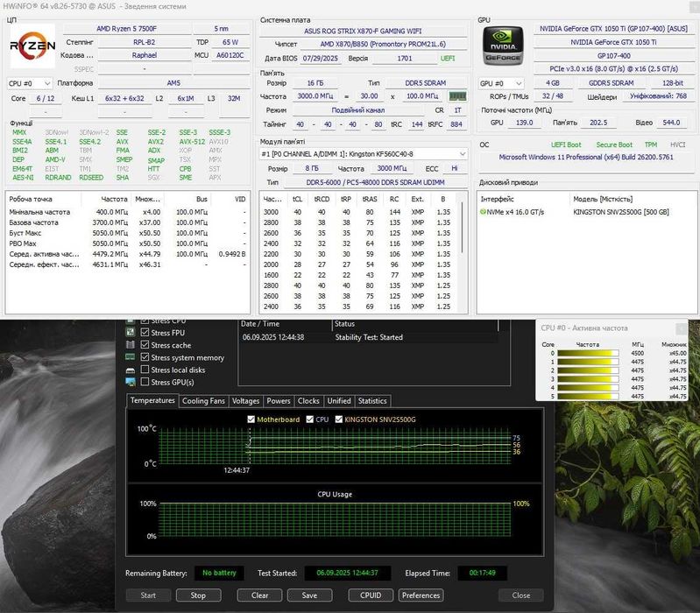
Task: Disable the Stress system memory checkbox
Action: 145,357
